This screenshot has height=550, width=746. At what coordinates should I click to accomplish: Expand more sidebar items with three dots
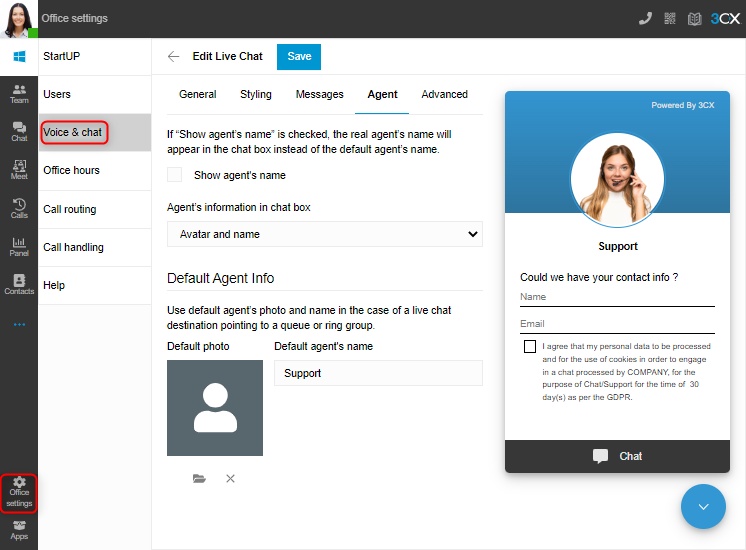pos(19,325)
